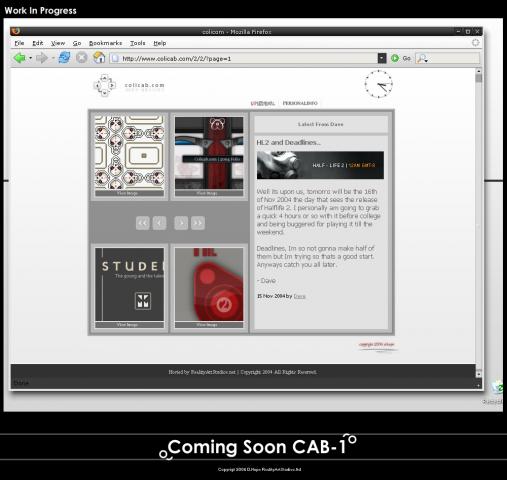Open the Tools menu
Viewport: 507px width, 480px height.
(137, 43)
